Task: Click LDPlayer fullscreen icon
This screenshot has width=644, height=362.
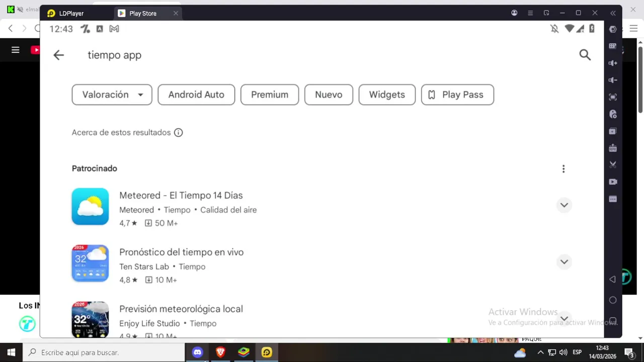Action: (613, 97)
